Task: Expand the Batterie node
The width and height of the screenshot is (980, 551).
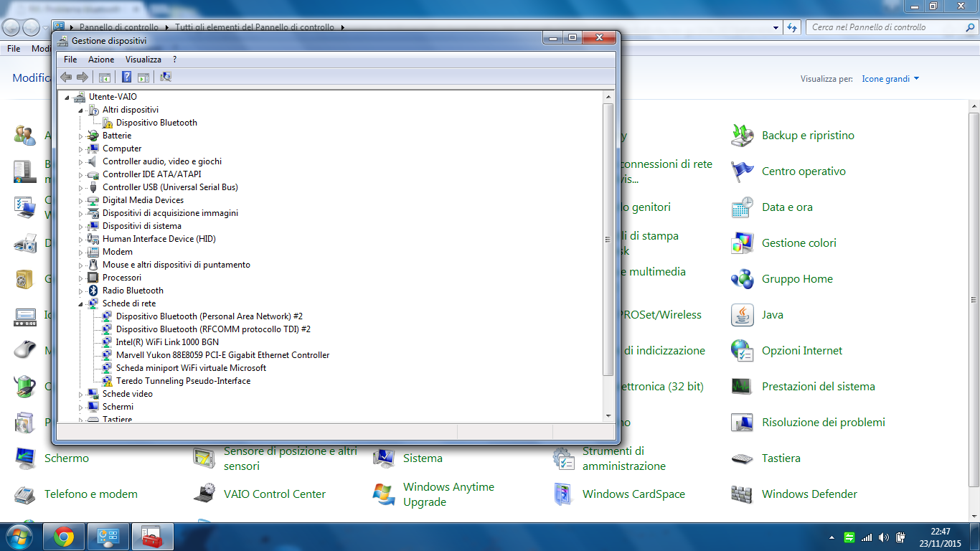Action: coord(80,136)
